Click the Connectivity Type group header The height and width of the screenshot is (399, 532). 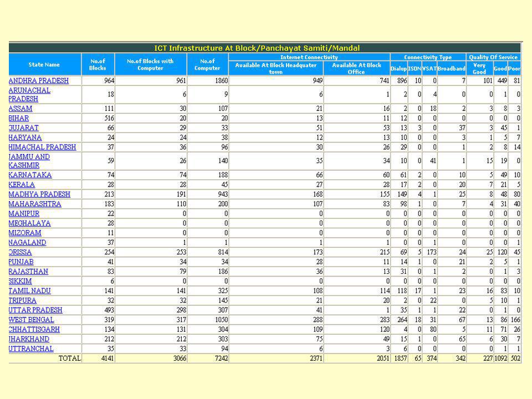point(428,57)
